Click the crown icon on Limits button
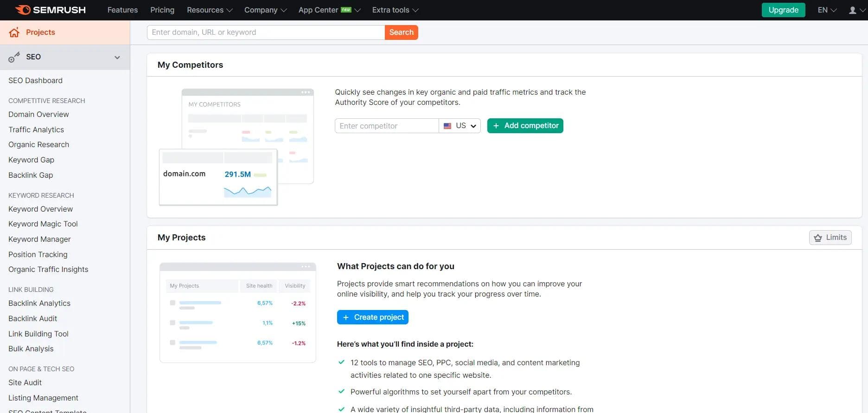The image size is (868, 413). (x=818, y=238)
